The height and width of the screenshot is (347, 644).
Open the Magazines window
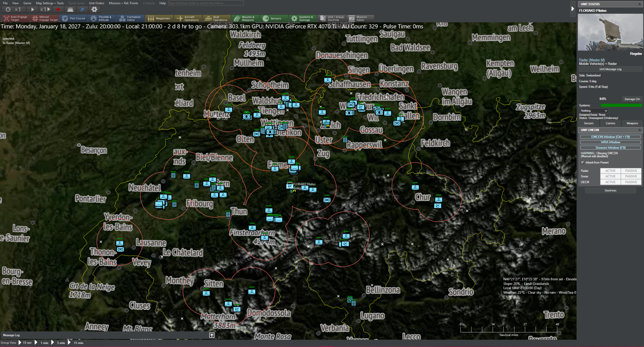click(x=160, y=18)
